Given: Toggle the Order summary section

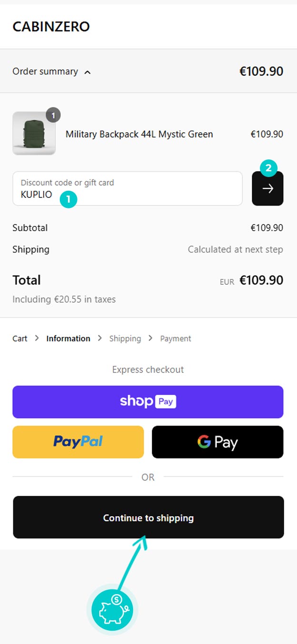Looking at the screenshot, I should pos(148,71).
